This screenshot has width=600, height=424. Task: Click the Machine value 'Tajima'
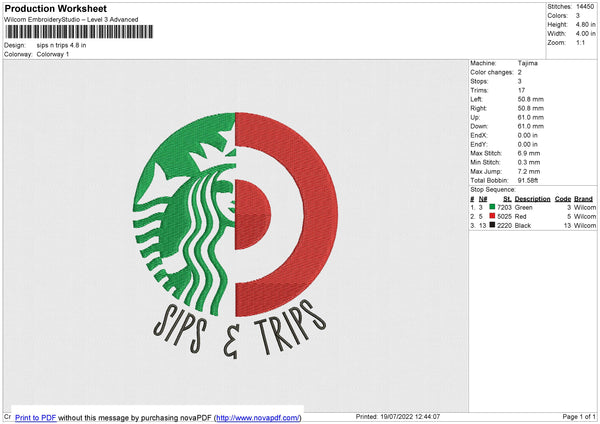[528, 63]
